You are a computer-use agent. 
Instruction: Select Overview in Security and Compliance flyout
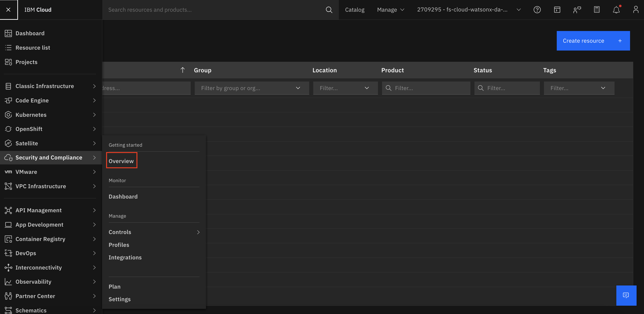pyautogui.click(x=121, y=161)
